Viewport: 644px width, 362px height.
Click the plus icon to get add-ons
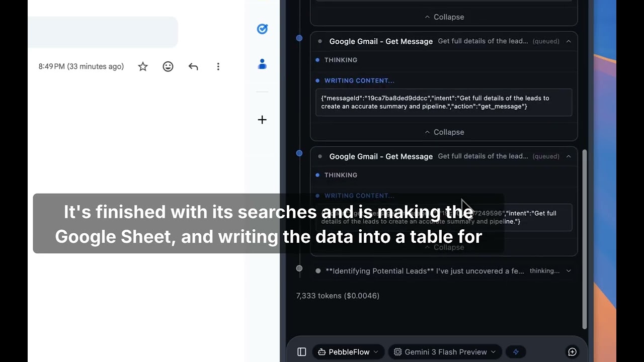[262, 120]
